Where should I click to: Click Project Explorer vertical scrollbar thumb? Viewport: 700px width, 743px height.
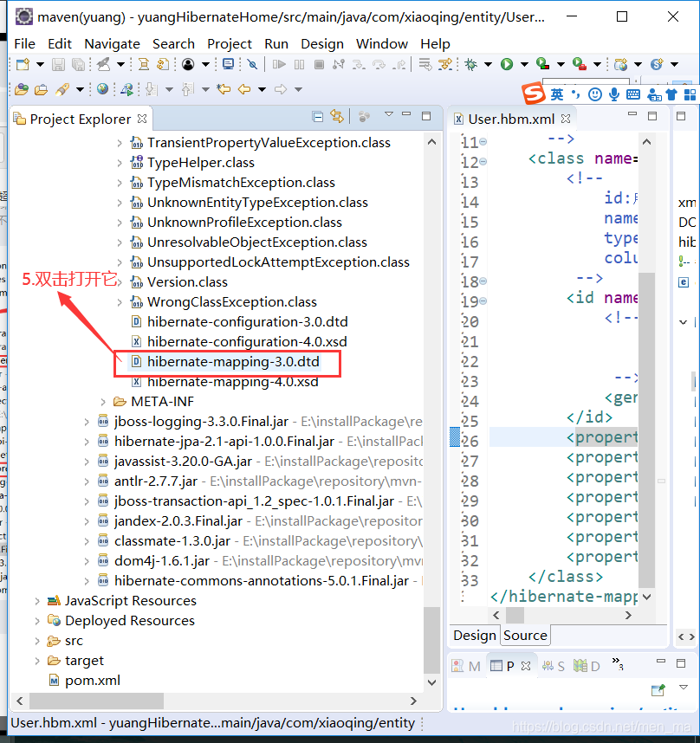pyautogui.click(x=431, y=640)
